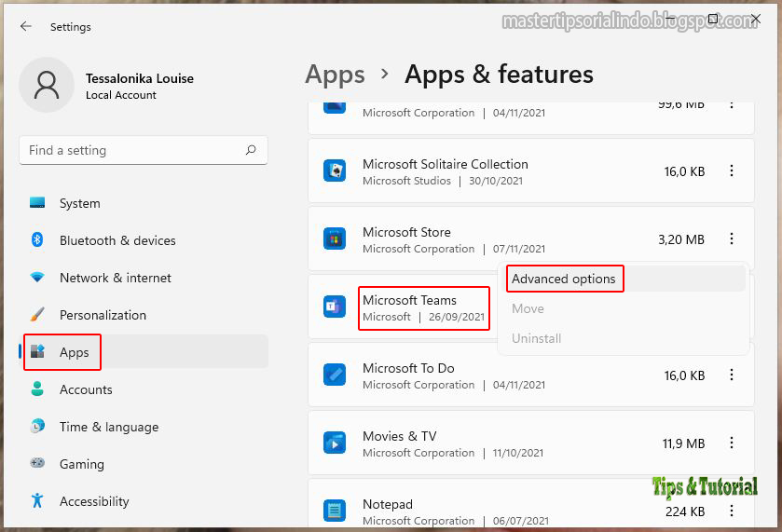This screenshot has width=782, height=532.
Task: Click Movies & TV app name
Action: (400, 436)
